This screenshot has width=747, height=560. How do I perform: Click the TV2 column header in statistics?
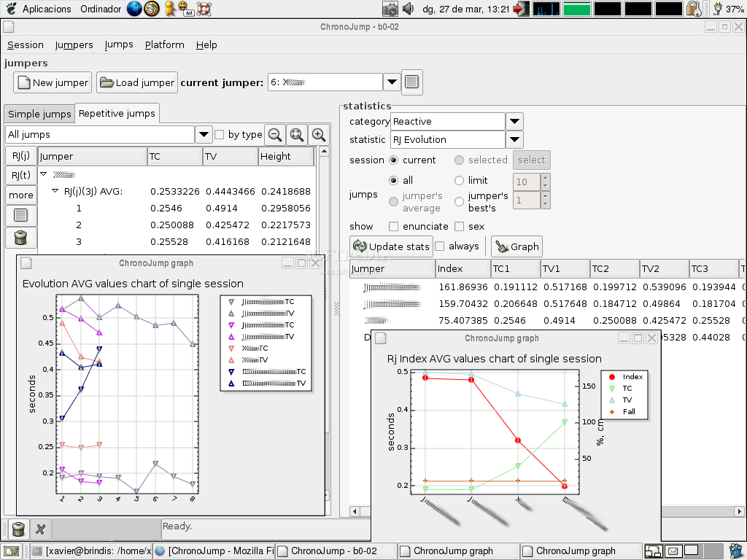pos(665,268)
